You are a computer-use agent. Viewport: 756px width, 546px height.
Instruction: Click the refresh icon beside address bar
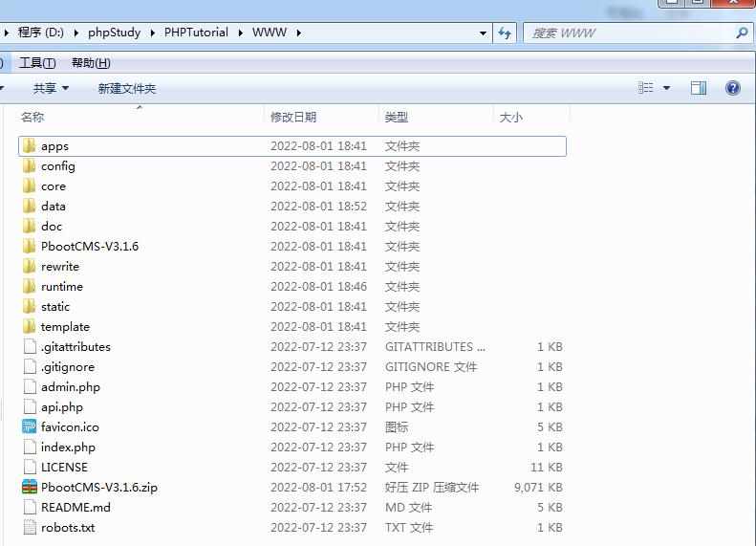[505, 33]
